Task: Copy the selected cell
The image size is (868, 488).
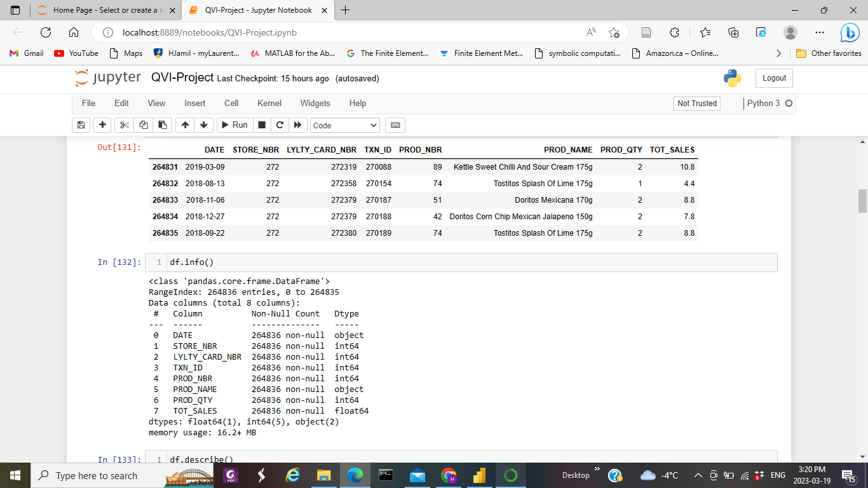Action: 143,125
